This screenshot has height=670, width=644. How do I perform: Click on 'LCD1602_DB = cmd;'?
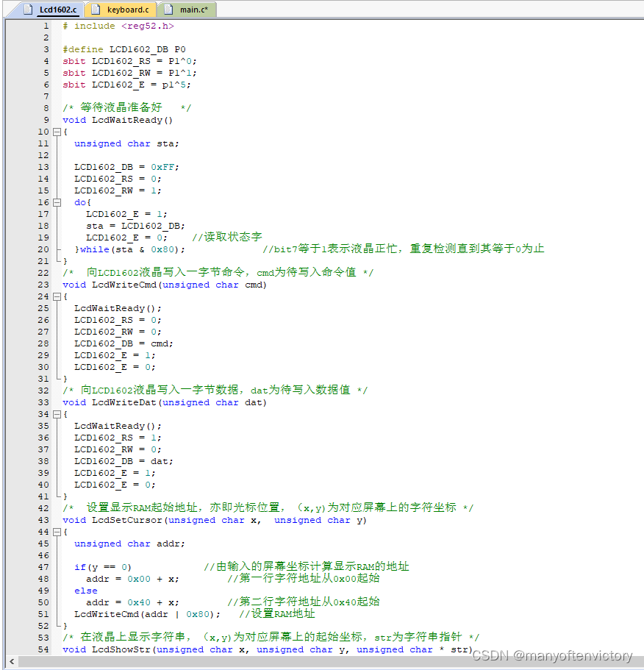point(124,343)
